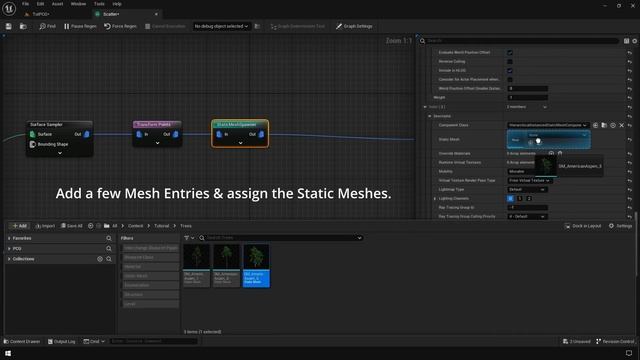Open the debug object selection dropdown
This screenshot has height=360, width=640.
pyautogui.click(x=221, y=26)
